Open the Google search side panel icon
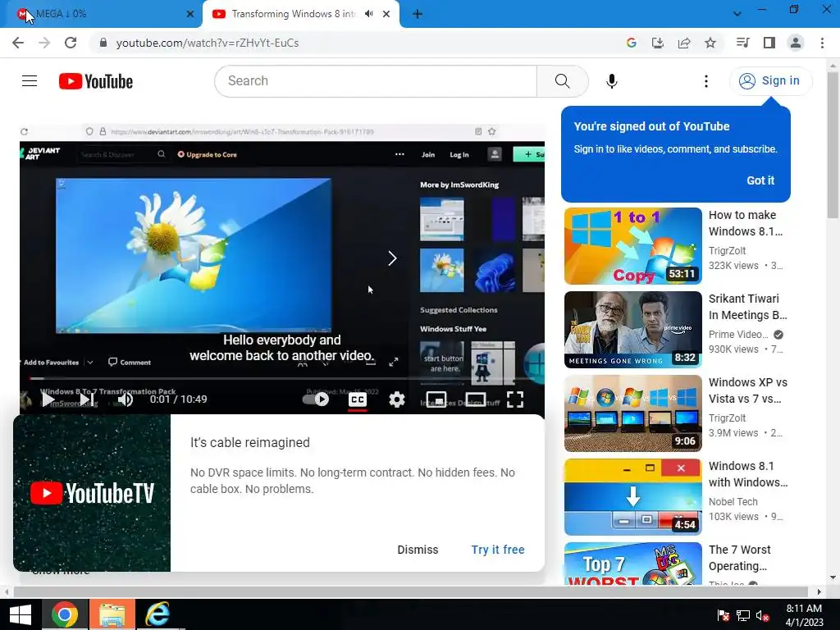 tap(631, 43)
